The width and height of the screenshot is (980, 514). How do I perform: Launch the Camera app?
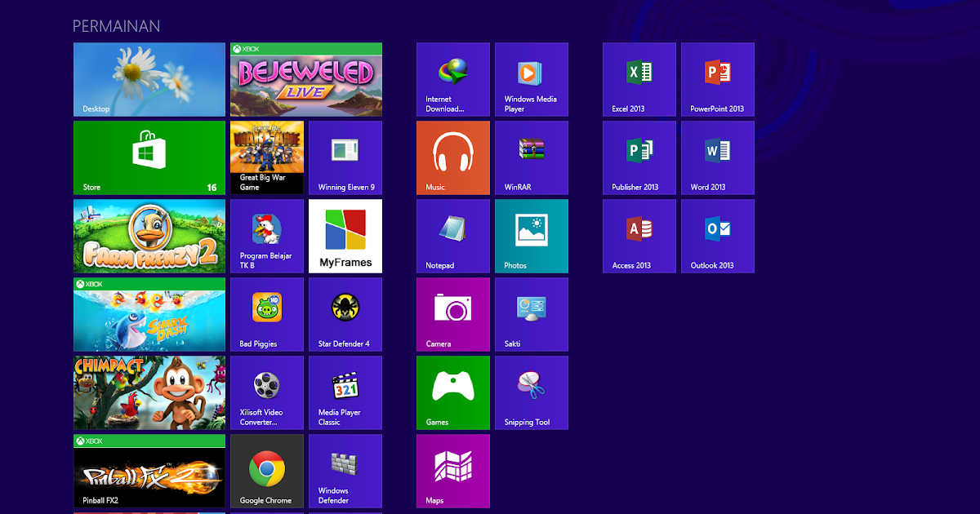(453, 314)
